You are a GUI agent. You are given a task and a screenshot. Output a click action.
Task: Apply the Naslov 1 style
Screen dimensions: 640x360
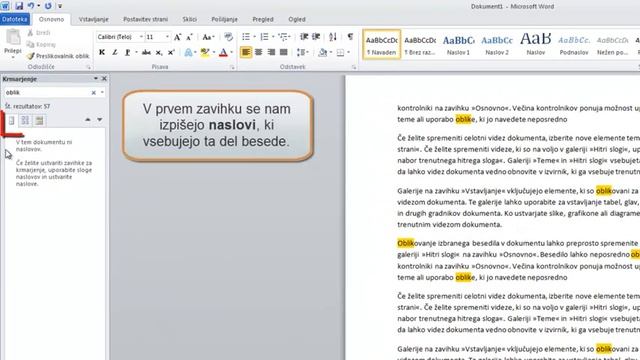pyautogui.click(x=458, y=44)
